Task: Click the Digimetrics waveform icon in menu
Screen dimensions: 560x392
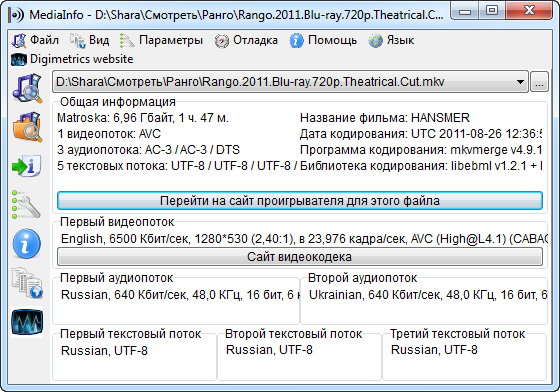Action: 19,60
